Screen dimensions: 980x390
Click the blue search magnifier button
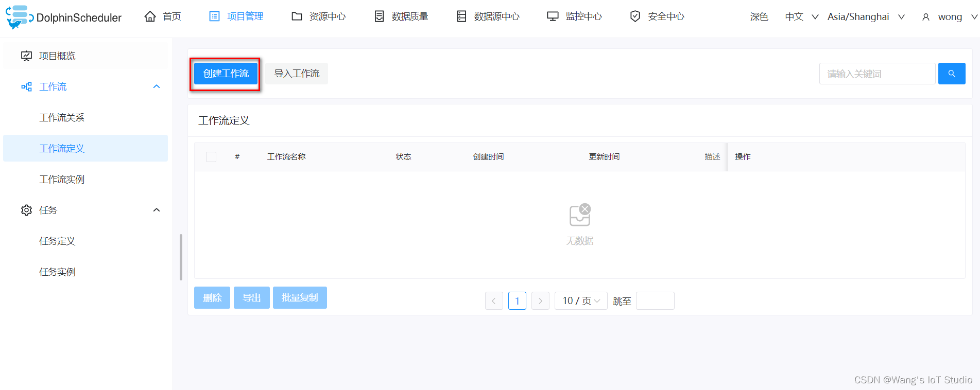[x=952, y=74]
